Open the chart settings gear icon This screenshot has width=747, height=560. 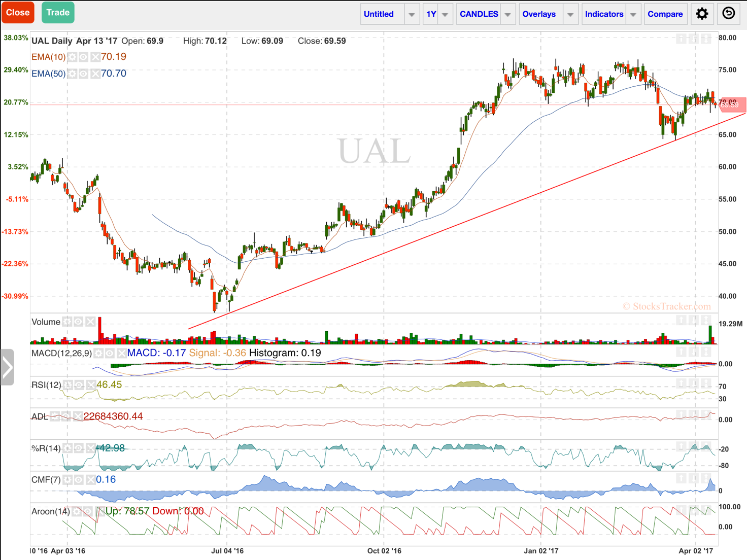tap(702, 14)
